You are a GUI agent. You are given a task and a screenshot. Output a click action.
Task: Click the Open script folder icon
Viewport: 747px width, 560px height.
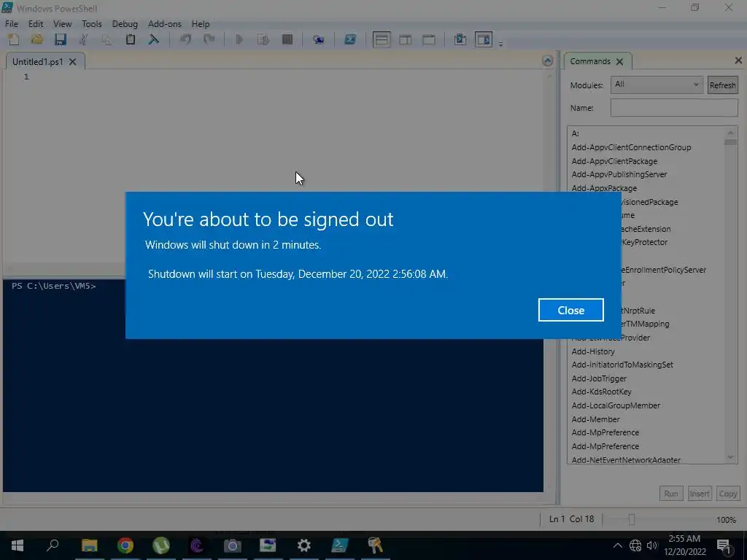37,39
